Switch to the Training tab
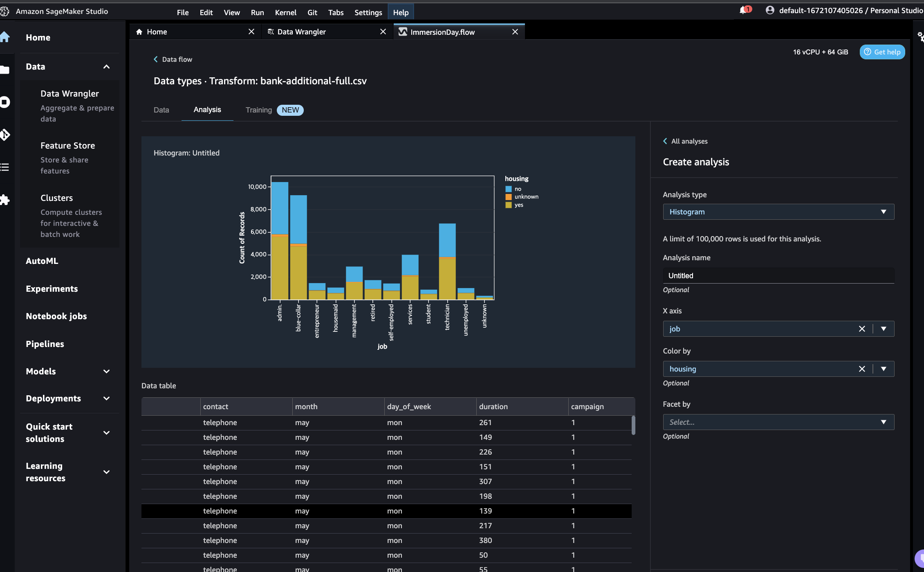Image resolution: width=924 pixels, height=572 pixels. click(258, 110)
